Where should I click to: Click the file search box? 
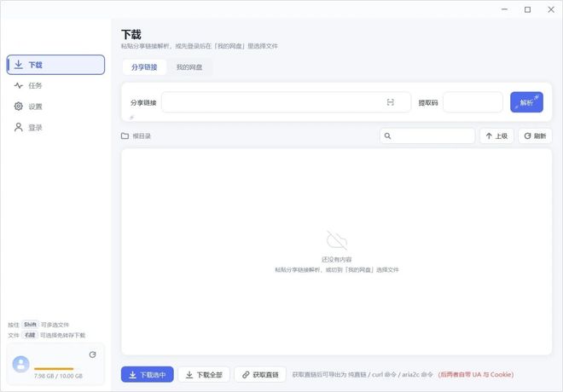[427, 136]
